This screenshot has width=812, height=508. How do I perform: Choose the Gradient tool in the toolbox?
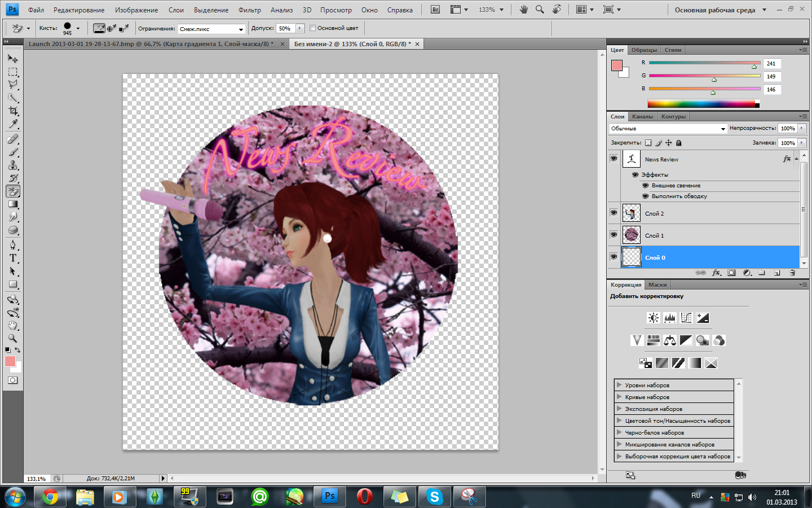point(13,204)
